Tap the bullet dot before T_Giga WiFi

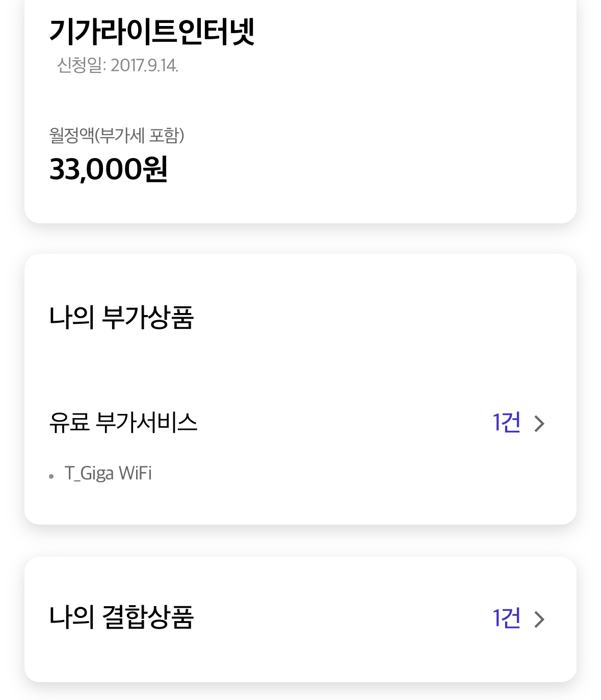[51, 477]
